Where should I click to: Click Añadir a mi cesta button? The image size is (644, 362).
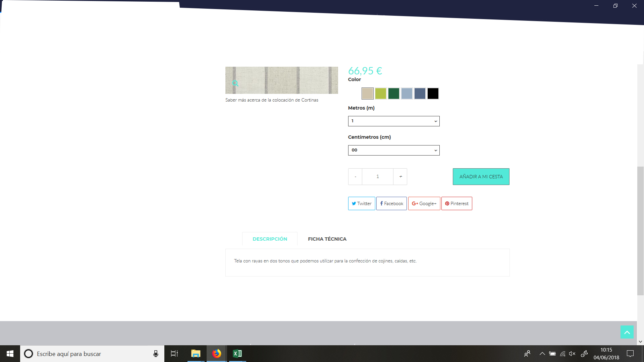[x=481, y=177]
